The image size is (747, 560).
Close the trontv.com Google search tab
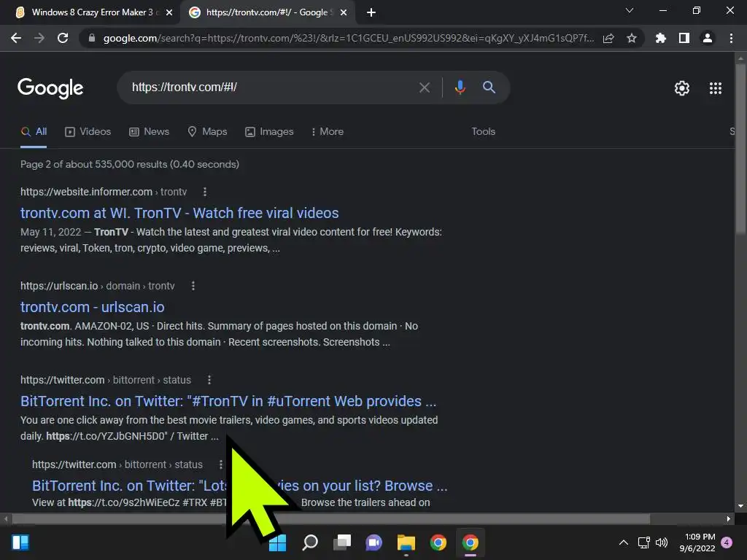pyautogui.click(x=344, y=13)
